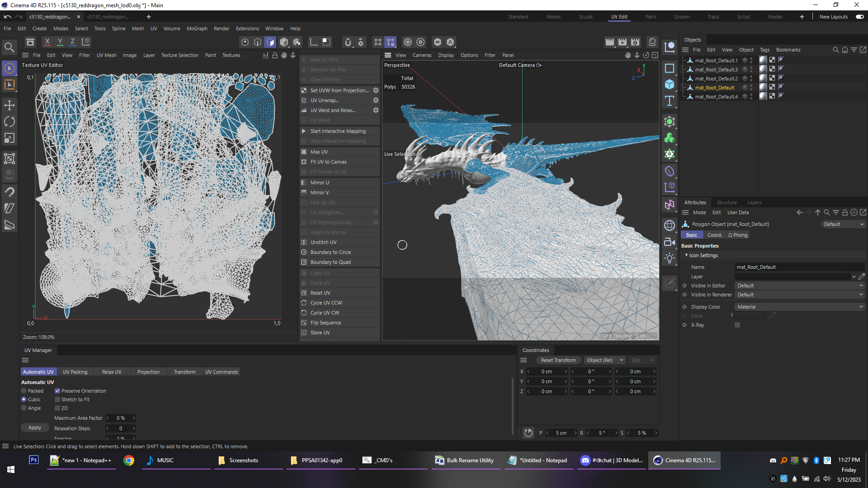Open the Coord. attributes tab
868x488 pixels.
pos(714,235)
